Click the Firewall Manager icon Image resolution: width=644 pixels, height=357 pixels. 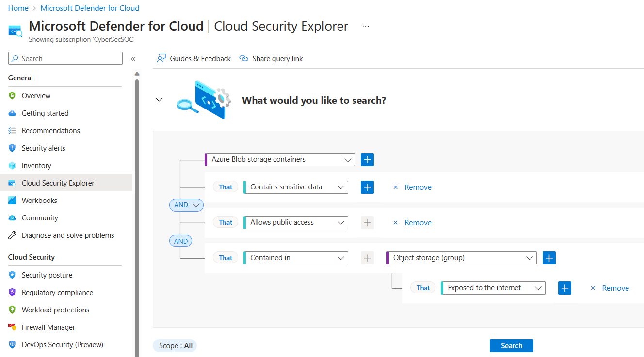pos(12,327)
